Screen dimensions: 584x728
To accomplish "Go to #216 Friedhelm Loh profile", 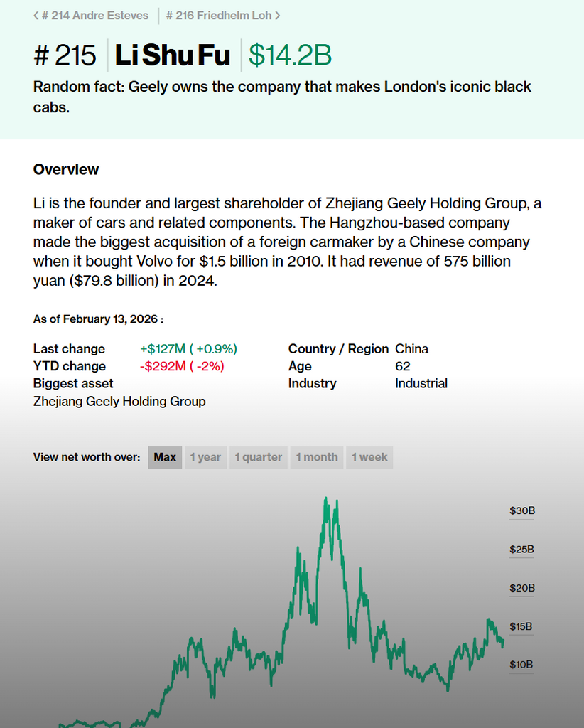I will pyautogui.click(x=219, y=15).
